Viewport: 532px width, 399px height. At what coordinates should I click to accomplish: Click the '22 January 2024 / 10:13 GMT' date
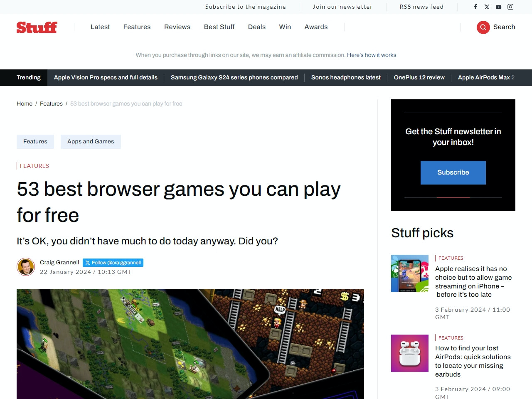click(86, 272)
